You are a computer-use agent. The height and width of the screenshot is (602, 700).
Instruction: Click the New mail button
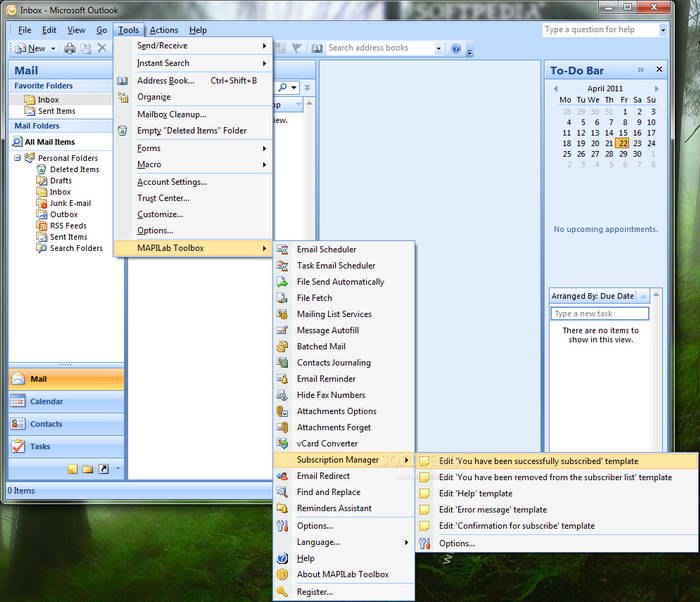tap(30, 48)
